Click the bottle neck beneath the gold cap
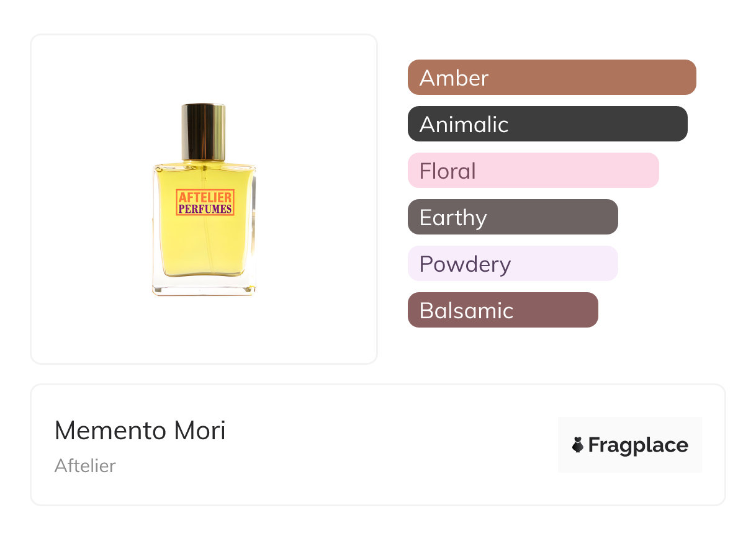756x536 pixels. pos(204,163)
